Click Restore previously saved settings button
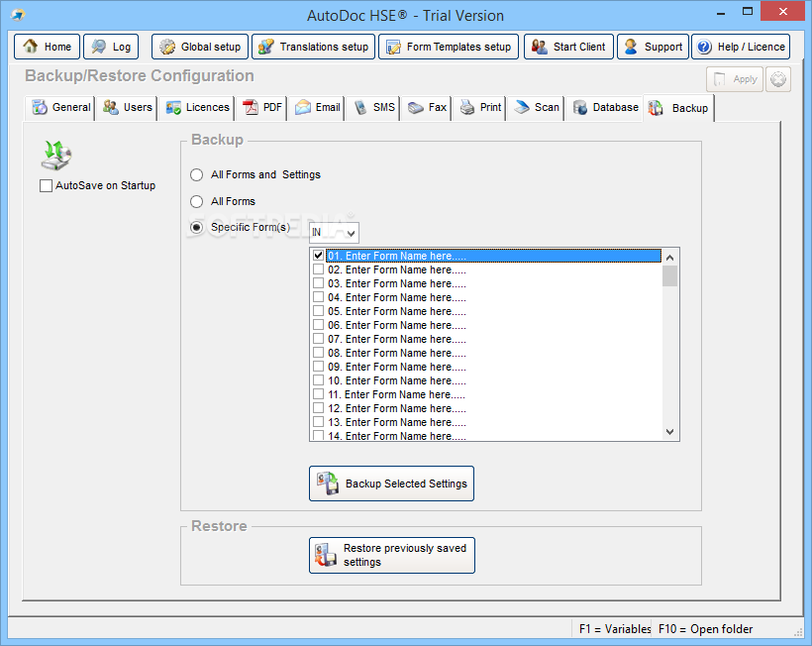Viewport: 812px width, 646px height. (x=391, y=555)
